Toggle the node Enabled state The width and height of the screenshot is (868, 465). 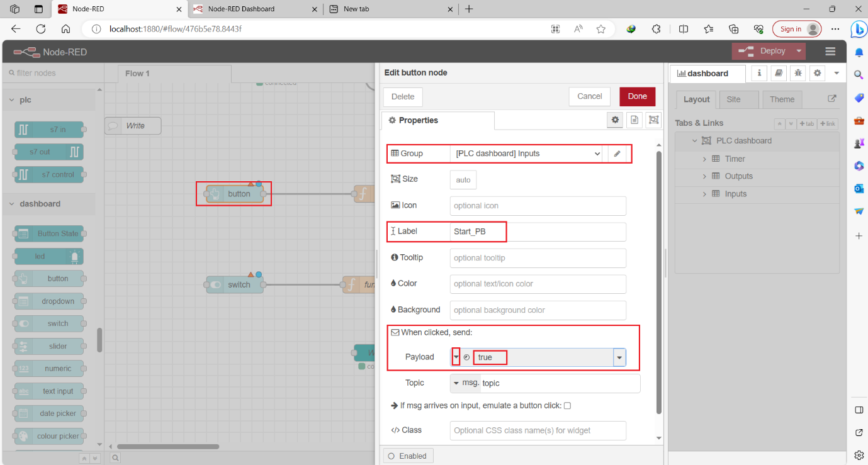coord(408,456)
